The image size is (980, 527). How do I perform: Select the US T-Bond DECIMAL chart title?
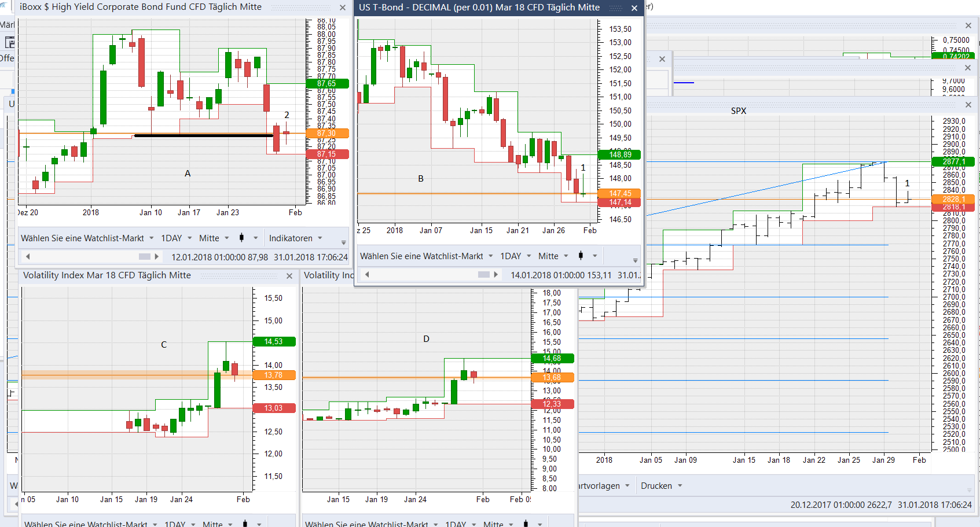479,8
